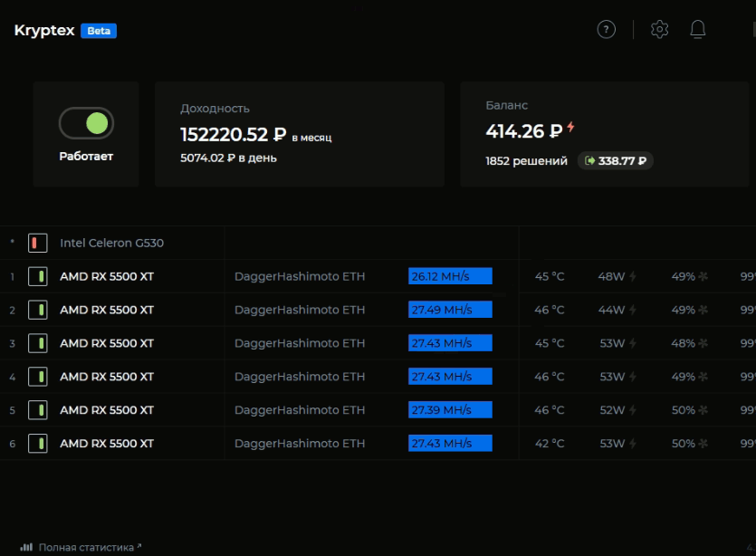Click the bar chart icon beside Полная статистика
The image size is (756, 556).
(26, 547)
